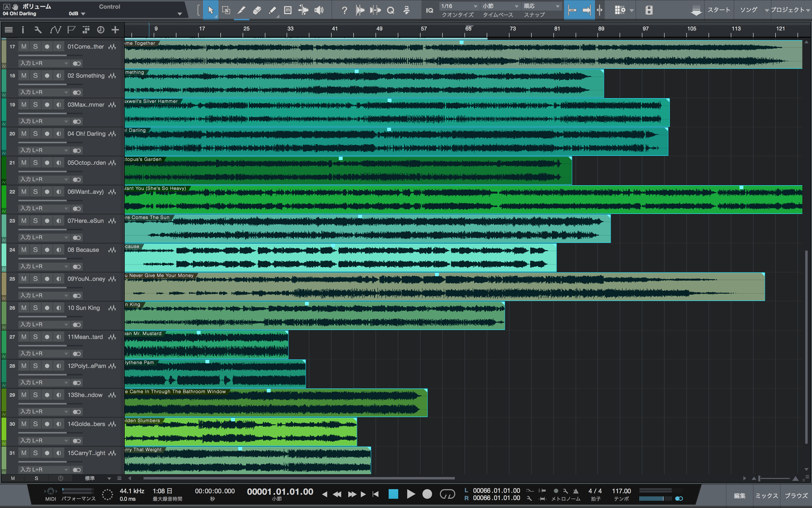Open the inspector 'i' icon

23,30
